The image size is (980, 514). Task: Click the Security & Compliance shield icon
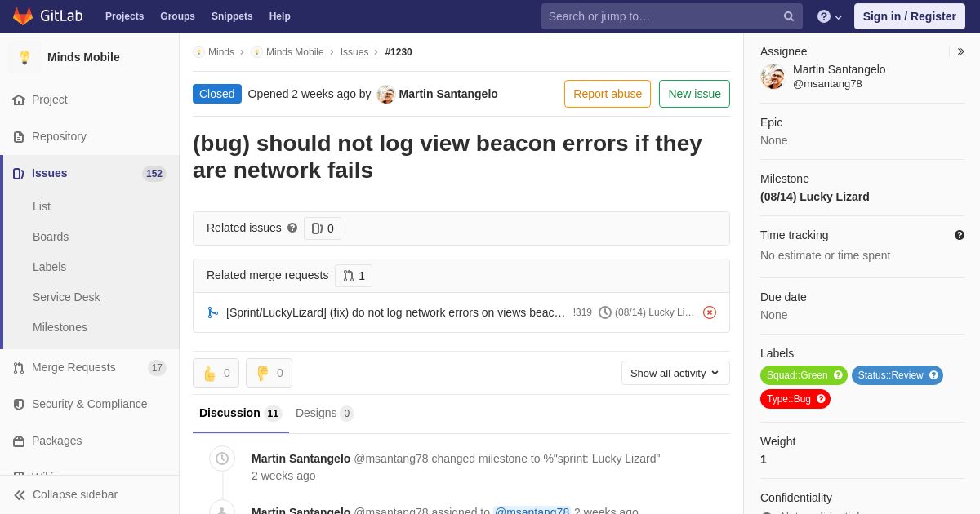tap(19, 405)
